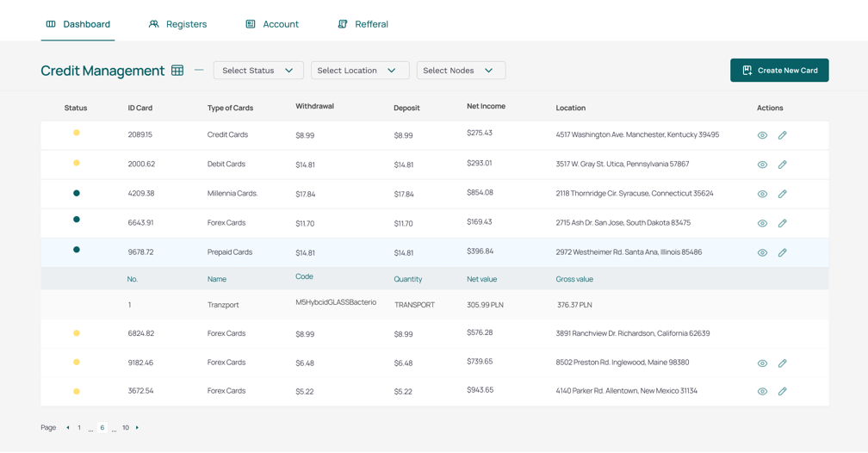Screen dimensions: 868x453
Task: Click the Create New Card button
Action: 779,71
